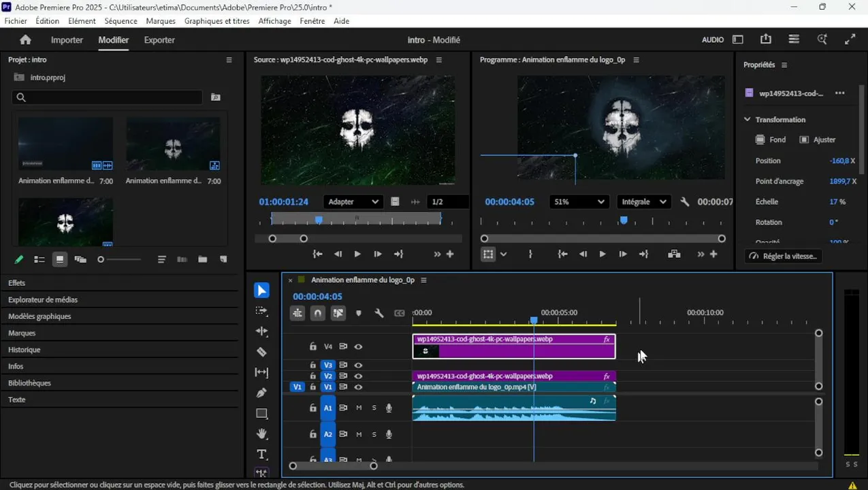Mute the A1 audio track
868x490 pixels.
pyautogui.click(x=359, y=408)
